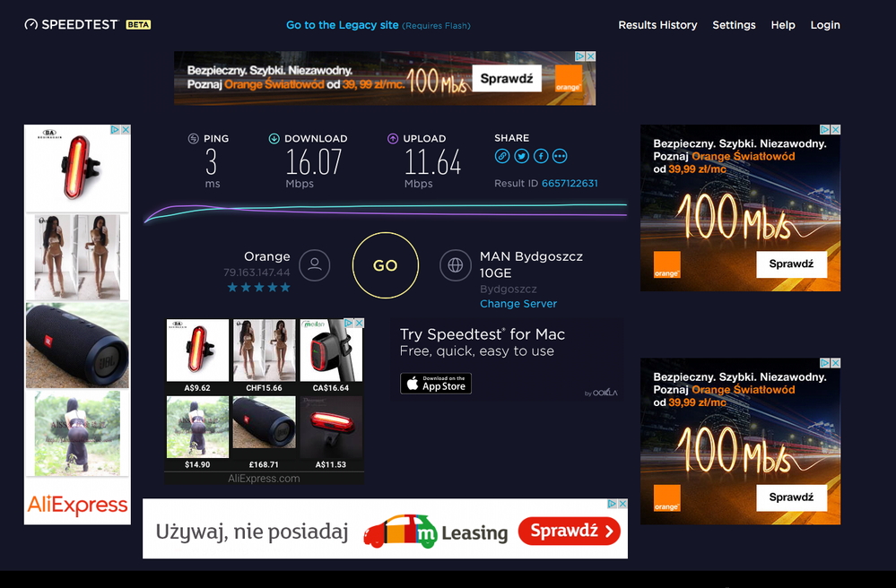Click Sprawdź in the mLeasing banner
The height and width of the screenshot is (588, 896).
coord(570,531)
